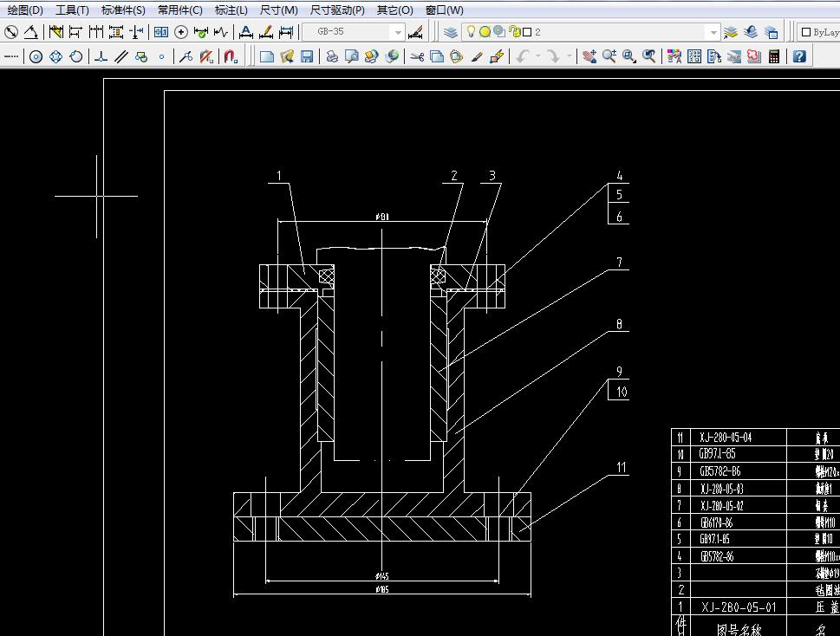Open the GB-35 dimension style dropdown

[398, 32]
